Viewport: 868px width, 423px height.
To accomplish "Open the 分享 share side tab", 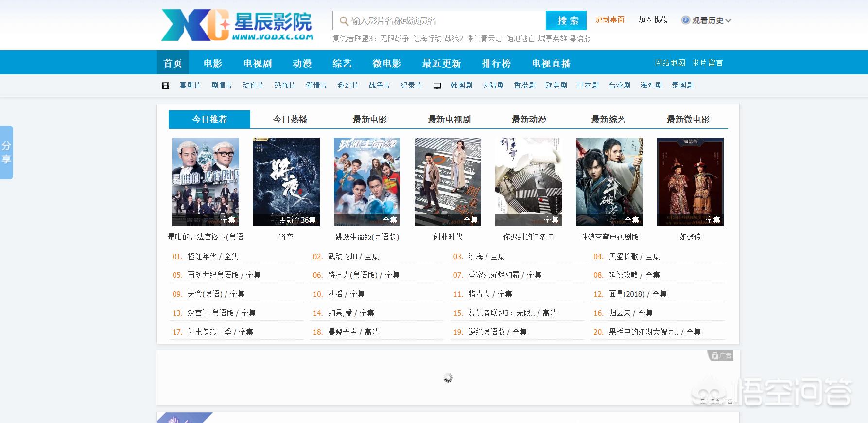I will pyautogui.click(x=6, y=153).
